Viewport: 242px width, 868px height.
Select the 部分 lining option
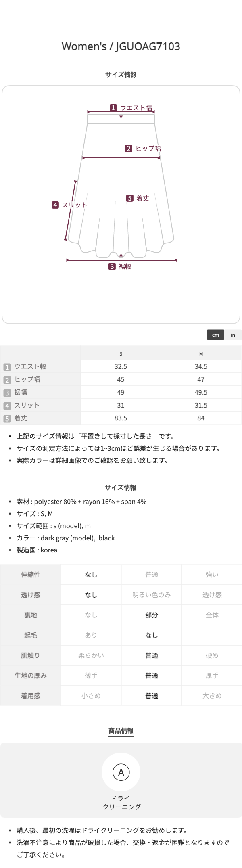pyautogui.click(x=152, y=615)
